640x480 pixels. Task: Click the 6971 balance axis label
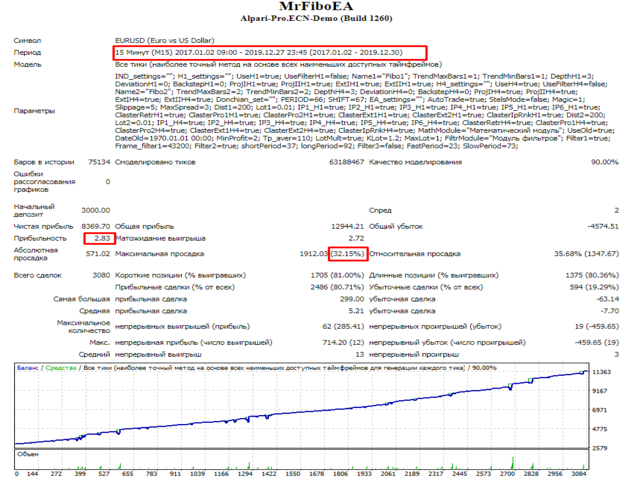coord(600,410)
